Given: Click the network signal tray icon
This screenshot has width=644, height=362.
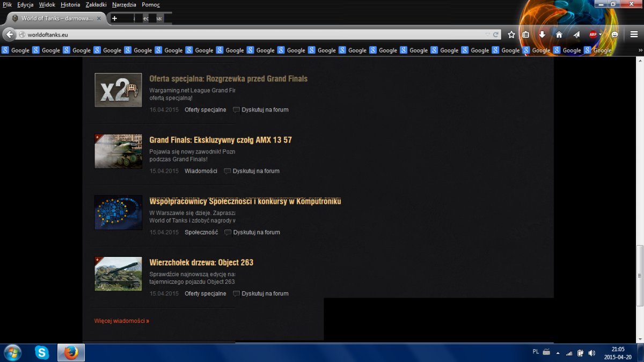Looking at the screenshot, I should [x=569, y=353].
